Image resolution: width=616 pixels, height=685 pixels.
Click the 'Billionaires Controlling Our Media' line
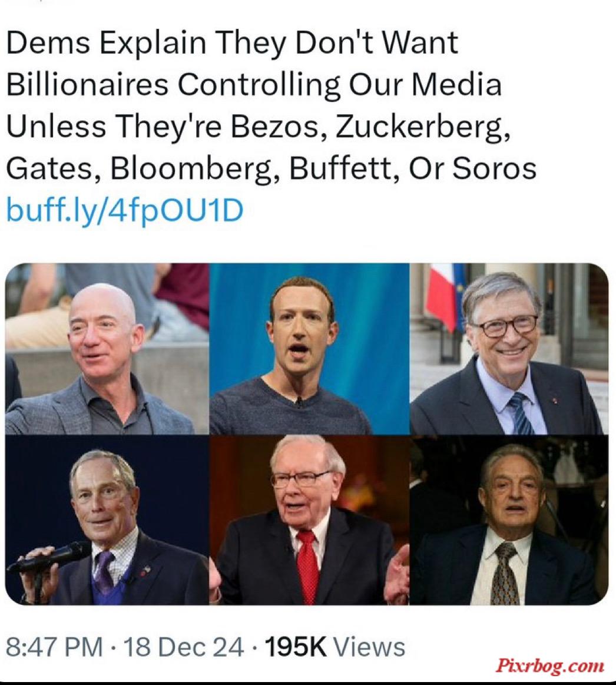[254, 85]
